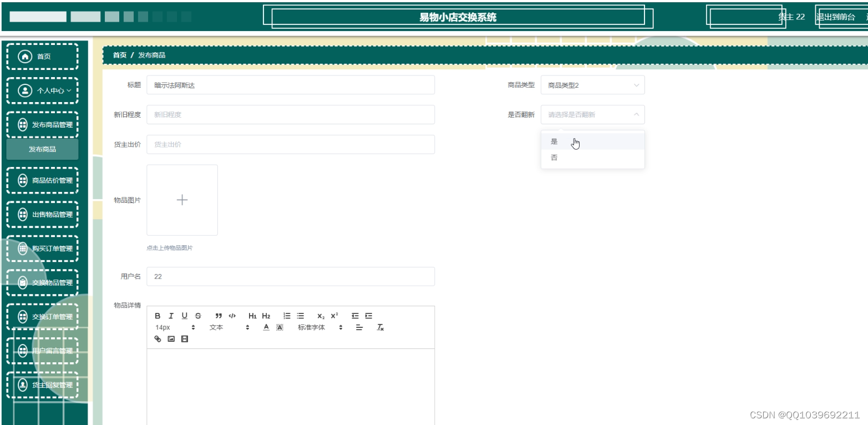Click the 新旧程度 input field

291,114
